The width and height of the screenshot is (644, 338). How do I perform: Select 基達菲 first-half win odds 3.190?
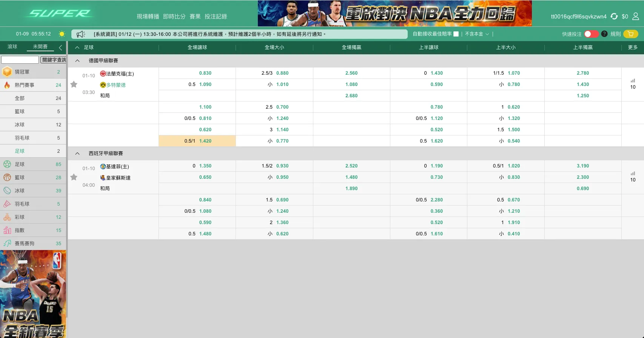[583, 166]
